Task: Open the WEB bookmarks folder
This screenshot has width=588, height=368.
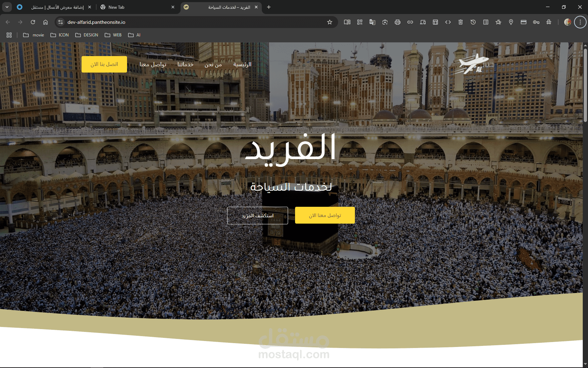Action: [113, 35]
